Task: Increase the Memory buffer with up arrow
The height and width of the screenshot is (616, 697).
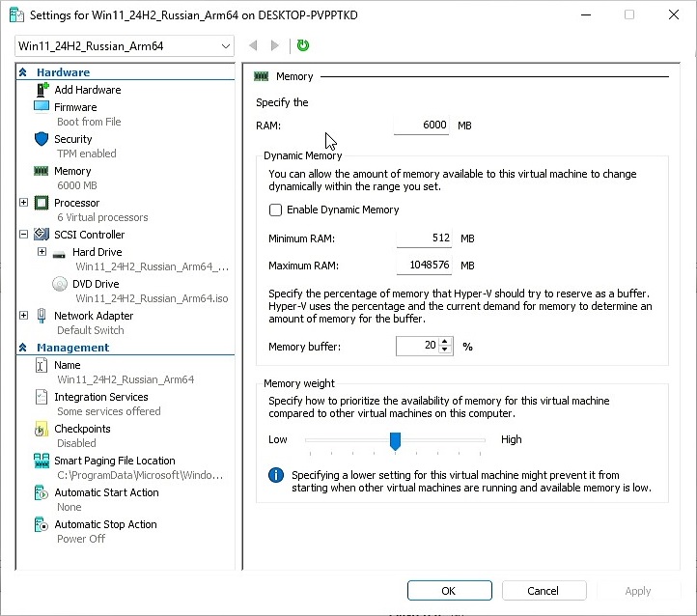Action: click(445, 342)
